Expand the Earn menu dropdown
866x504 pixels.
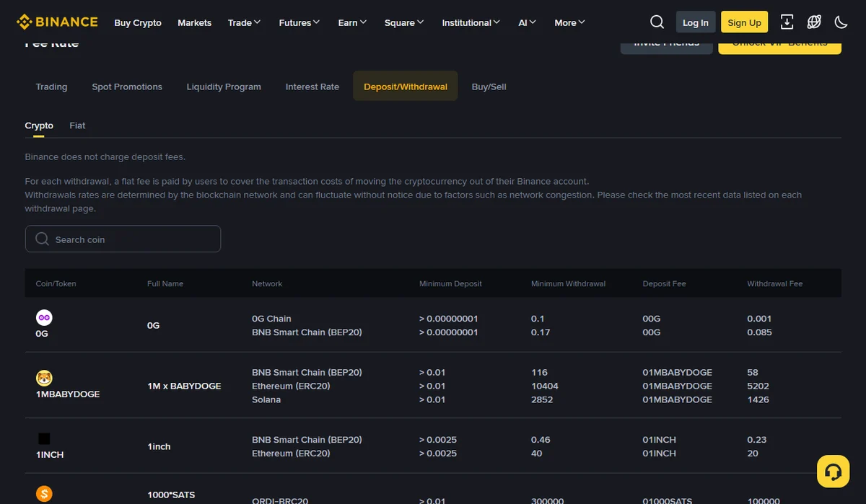click(x=352, y=22)
